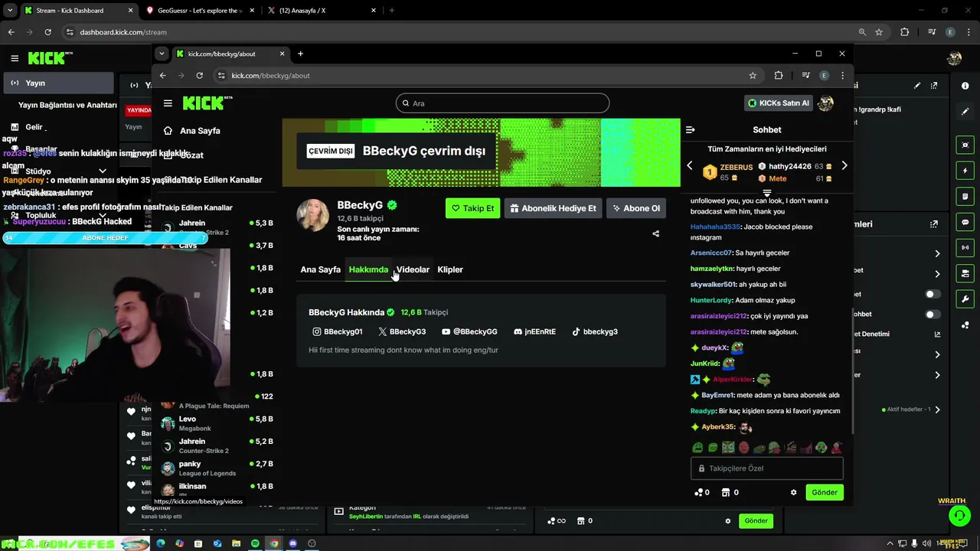The height and width of the screenshot is (551, 980).
Task: Reload the kick.com/bbeckyg/about page
Action: click(199, 75)
